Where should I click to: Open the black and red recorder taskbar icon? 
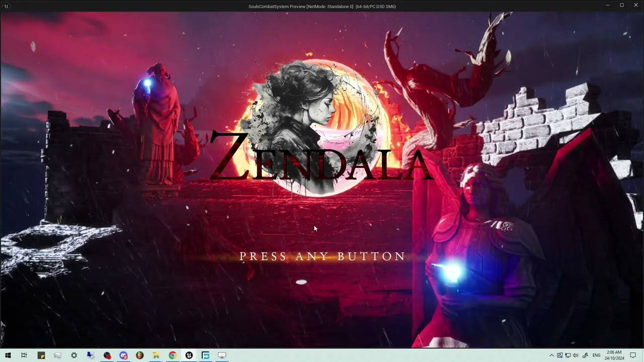point(107,355)
